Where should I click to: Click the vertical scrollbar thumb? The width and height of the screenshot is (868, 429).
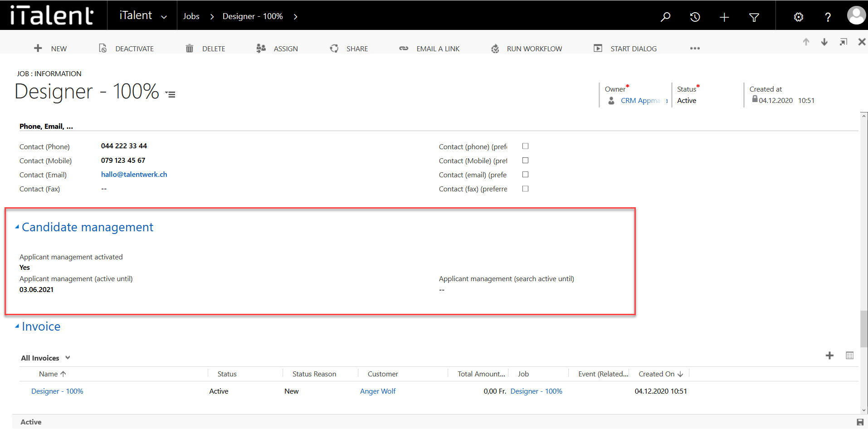pos(864,329)
